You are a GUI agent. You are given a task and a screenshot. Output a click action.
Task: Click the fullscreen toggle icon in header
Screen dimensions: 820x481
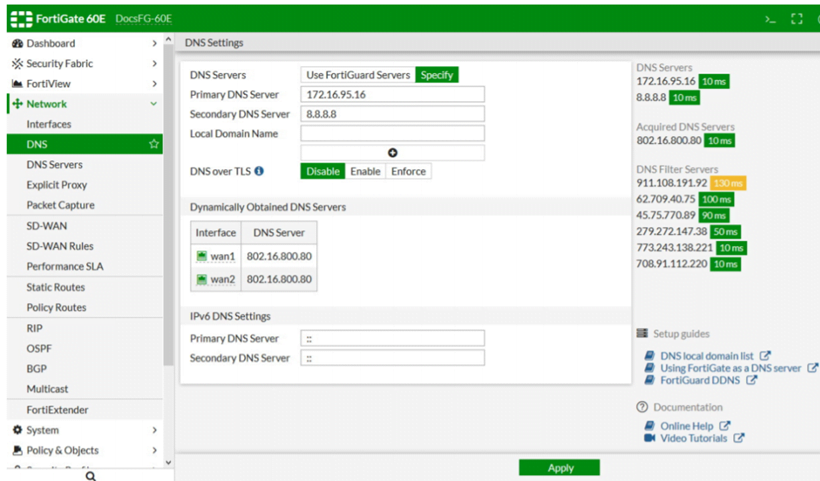[797, 18]
